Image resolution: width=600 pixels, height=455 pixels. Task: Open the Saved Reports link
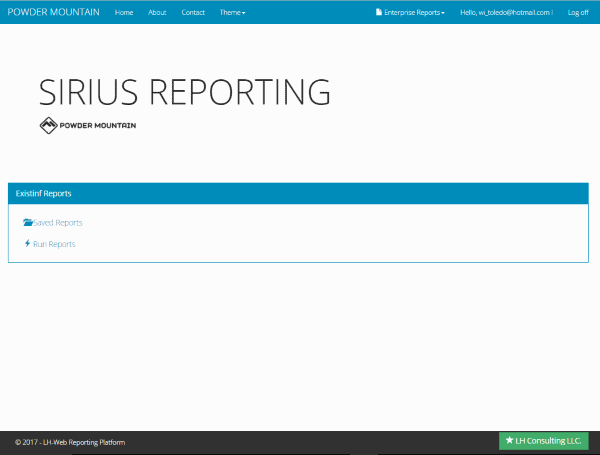[x=57, y=223]
